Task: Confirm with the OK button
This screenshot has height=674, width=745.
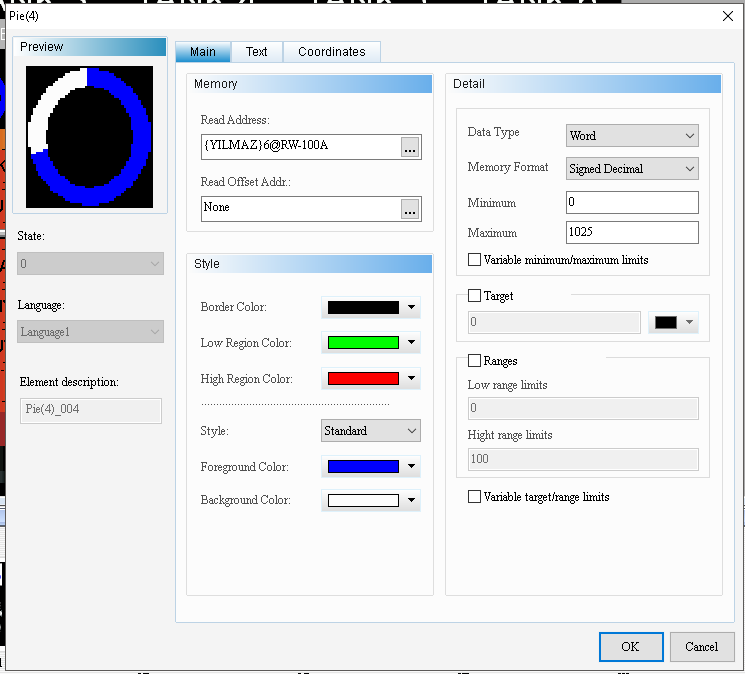Action: [x=631, y=647]
